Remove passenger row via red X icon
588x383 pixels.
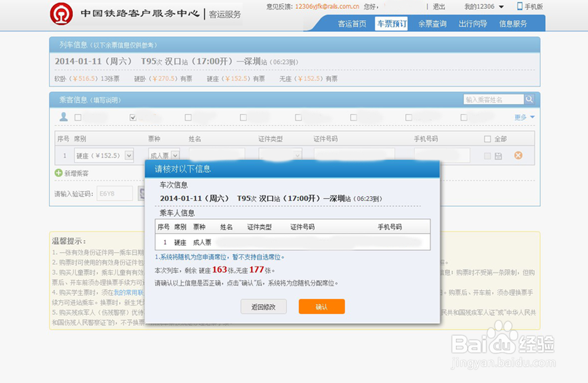click(x=519, y=154)
